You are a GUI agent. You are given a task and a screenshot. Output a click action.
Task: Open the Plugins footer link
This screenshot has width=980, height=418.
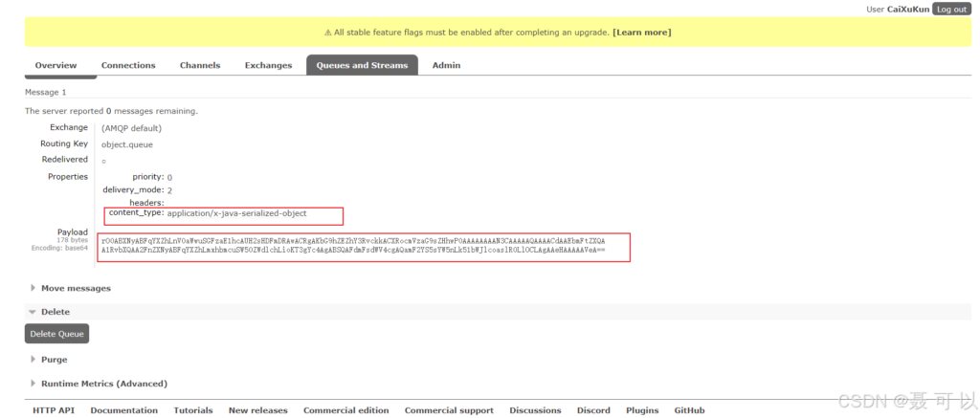click(642, 410)
